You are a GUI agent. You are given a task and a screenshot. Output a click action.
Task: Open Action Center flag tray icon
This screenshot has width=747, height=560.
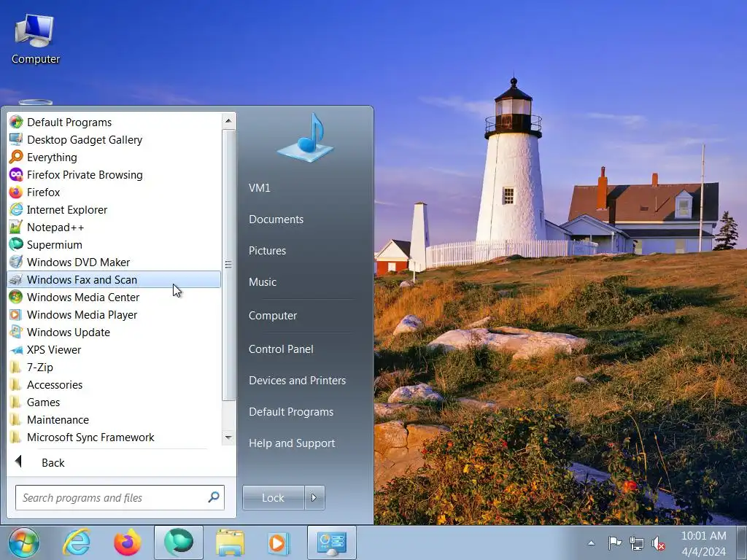[614, 542]
